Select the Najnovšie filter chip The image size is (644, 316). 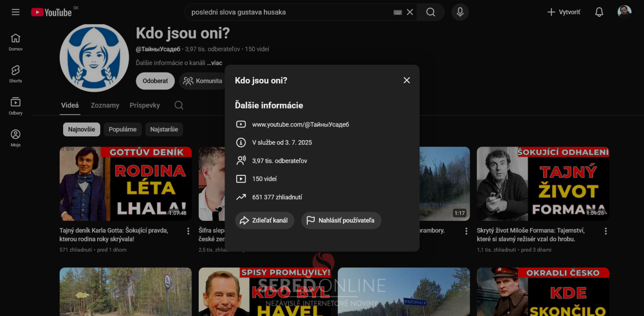82,129
